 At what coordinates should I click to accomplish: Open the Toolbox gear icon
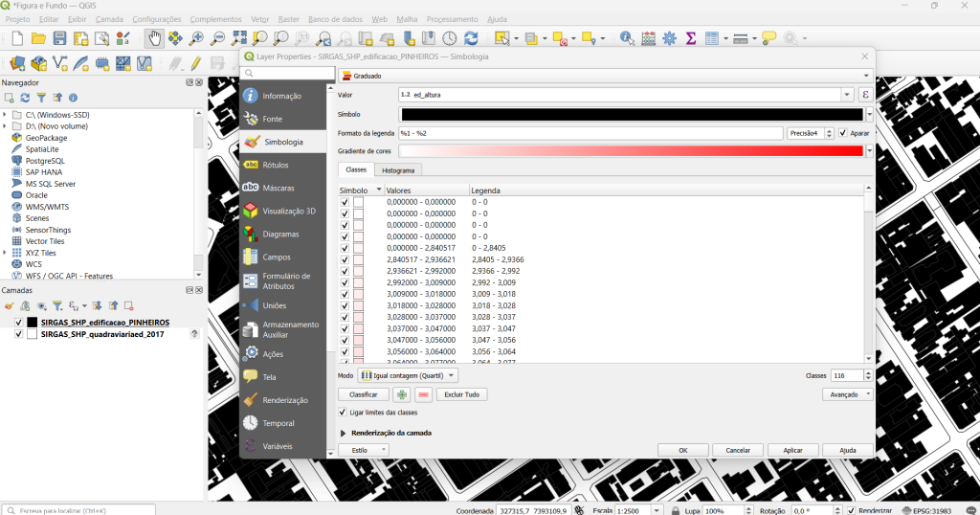(669, 38)
